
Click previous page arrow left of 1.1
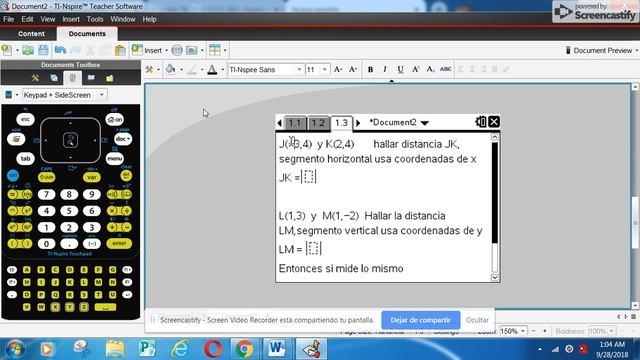280,123
